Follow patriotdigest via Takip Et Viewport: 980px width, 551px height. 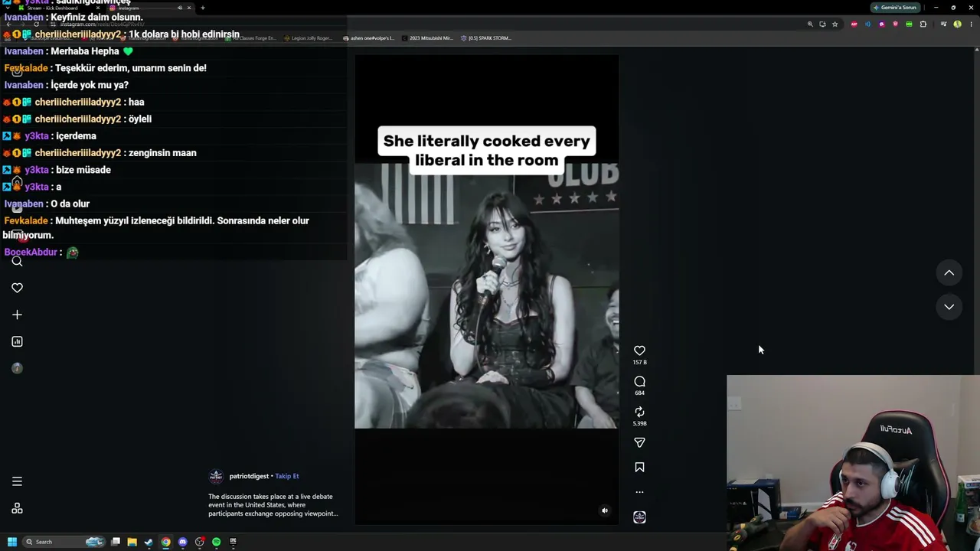coord(287,476)
